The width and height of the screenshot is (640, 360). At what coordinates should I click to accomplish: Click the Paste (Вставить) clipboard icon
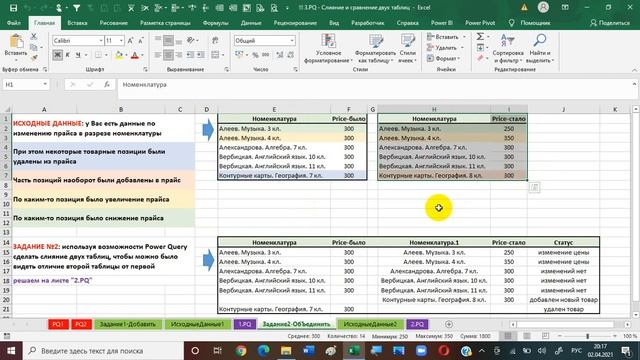(x=16, y=41)
